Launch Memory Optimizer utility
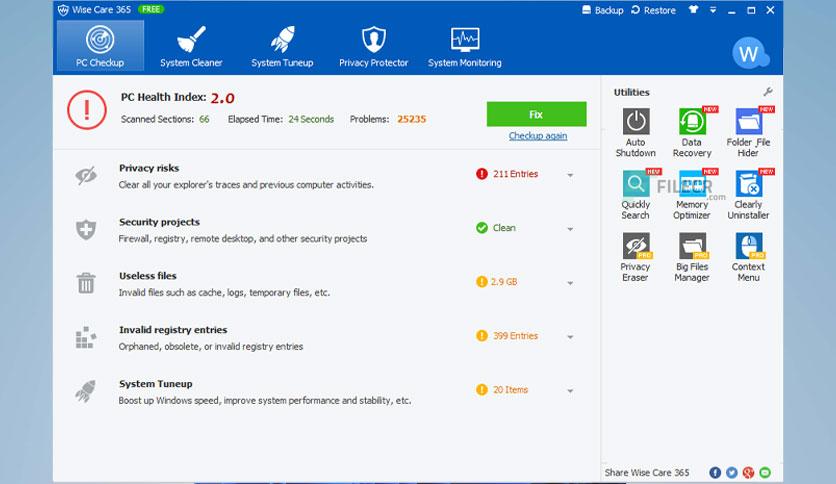836x484 pixels. pos(692,195)
